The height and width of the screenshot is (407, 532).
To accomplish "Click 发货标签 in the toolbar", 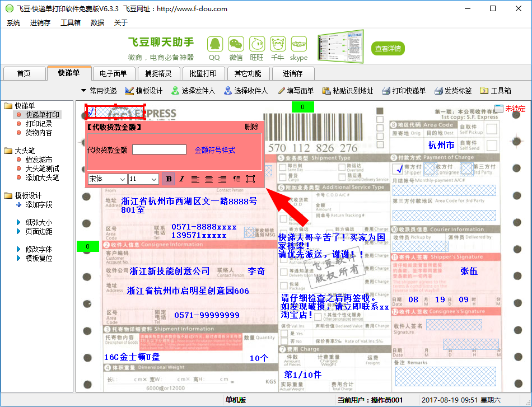I will (x=453, y=91).
